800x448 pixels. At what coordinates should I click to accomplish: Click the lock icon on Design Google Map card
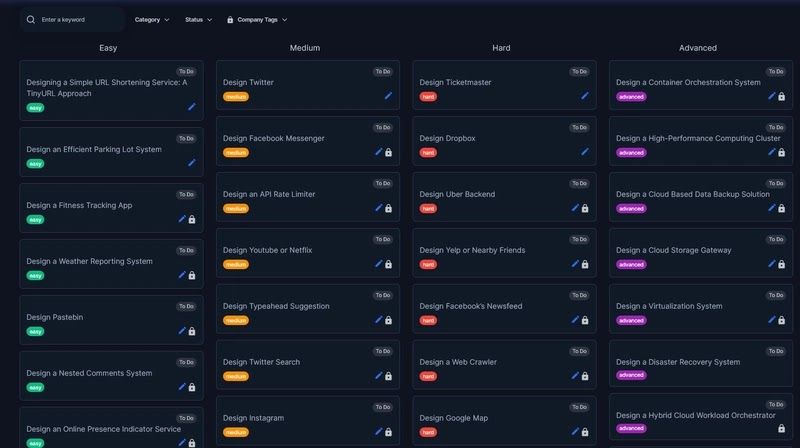[x=585, y=432]
